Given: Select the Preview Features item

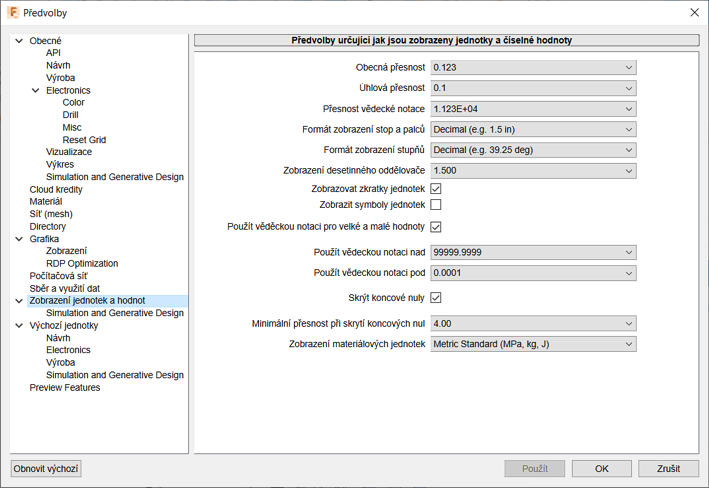Looking at the screenshot, I should point(65,387).
